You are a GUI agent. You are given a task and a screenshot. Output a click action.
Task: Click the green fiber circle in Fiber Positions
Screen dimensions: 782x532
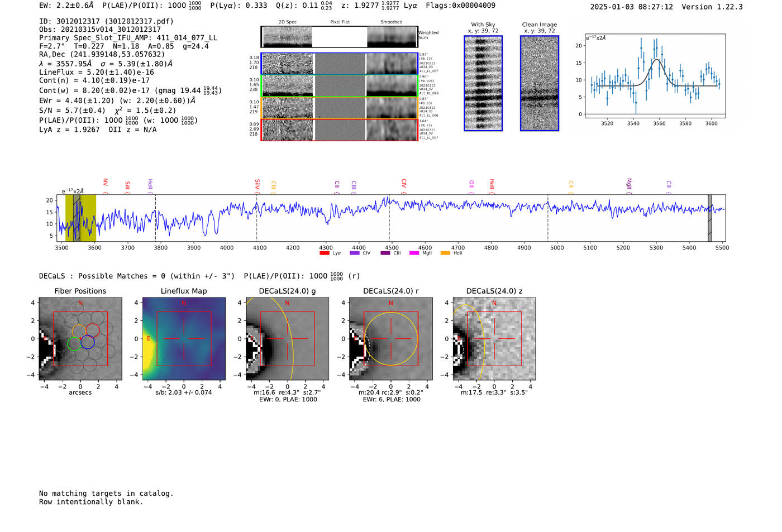(x=74, y=344)
